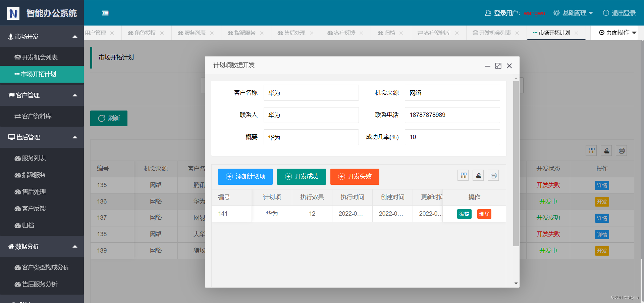Collapse the 客户管理 sidebar section
The height and width of the screenshot is (303, 644).
(42, 95)
